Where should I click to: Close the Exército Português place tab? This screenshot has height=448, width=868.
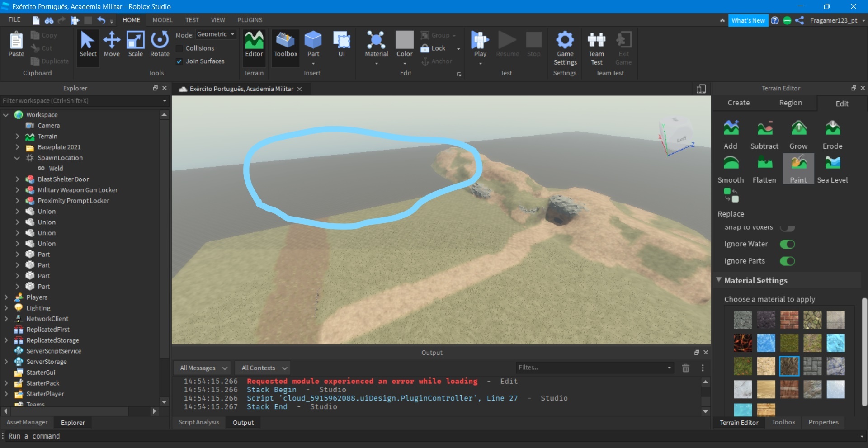tap(299, 89)
